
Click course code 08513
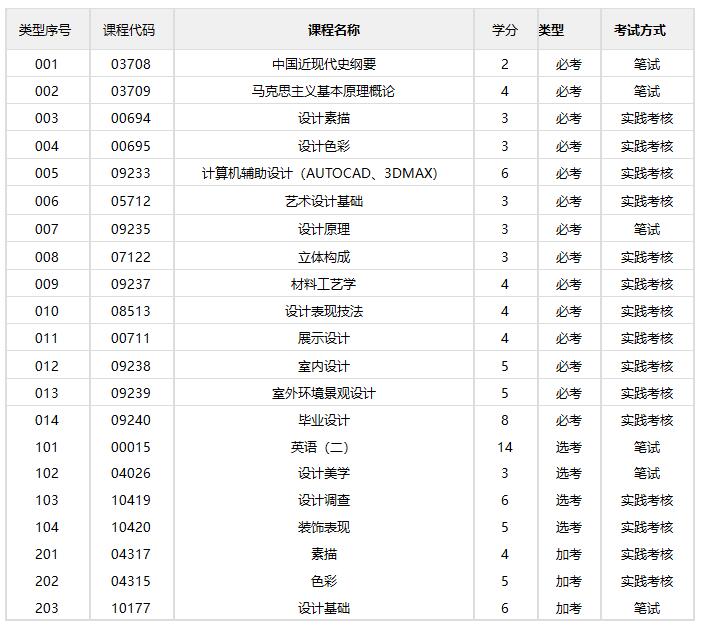coord(131,311)
